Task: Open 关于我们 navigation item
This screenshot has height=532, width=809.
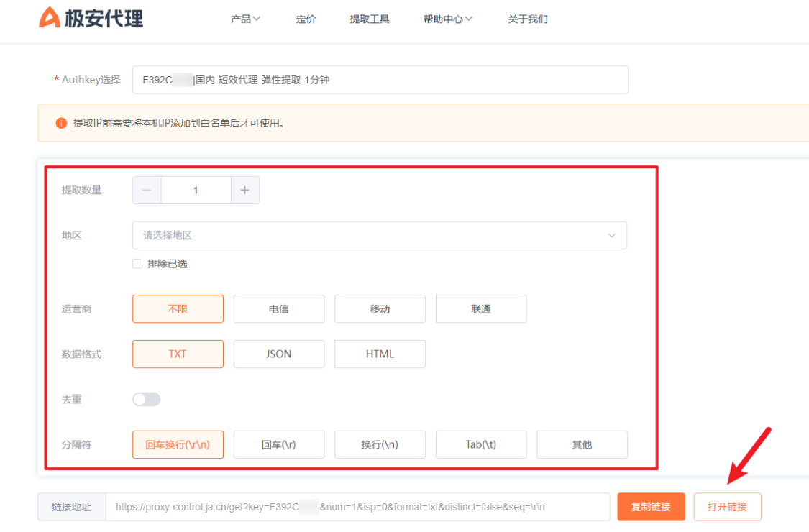Action: coord(527,19)
